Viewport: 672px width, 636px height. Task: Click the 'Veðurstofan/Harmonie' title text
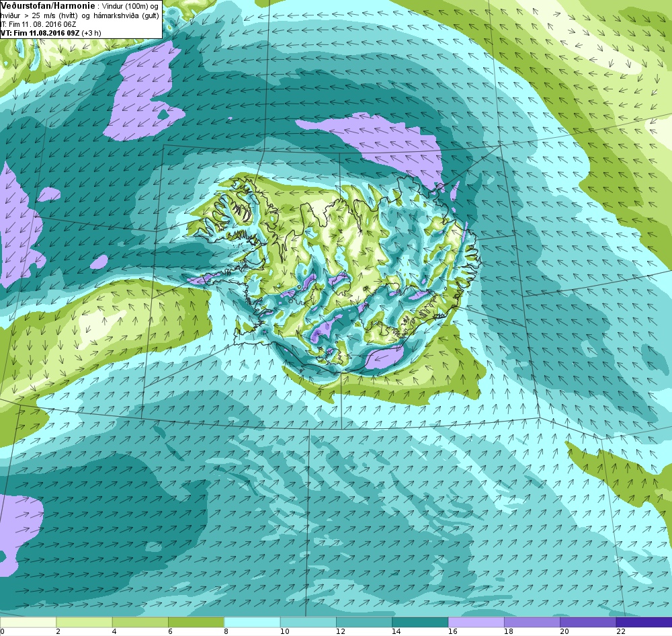point(46,6)
